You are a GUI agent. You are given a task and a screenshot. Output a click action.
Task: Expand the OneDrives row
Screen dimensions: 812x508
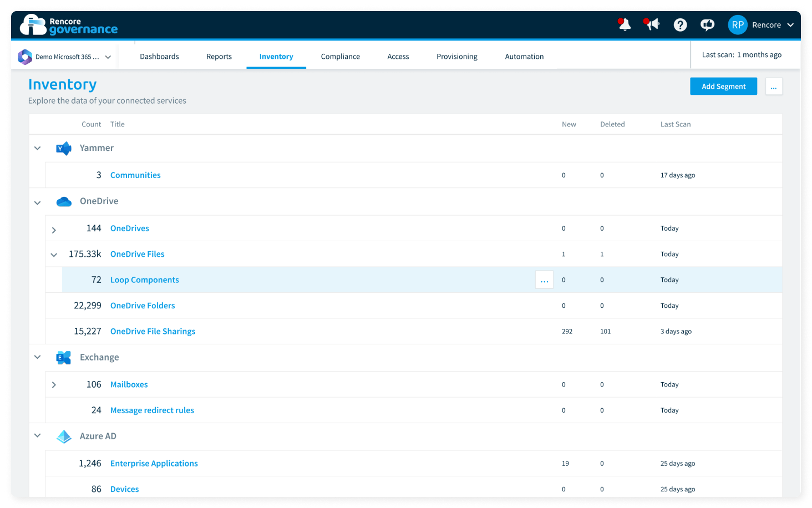54,230
